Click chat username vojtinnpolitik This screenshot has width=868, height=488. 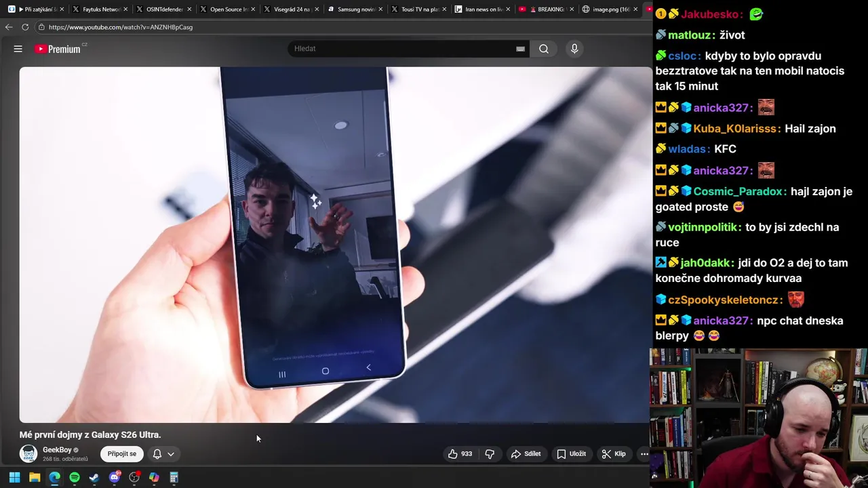click(705, 228)
